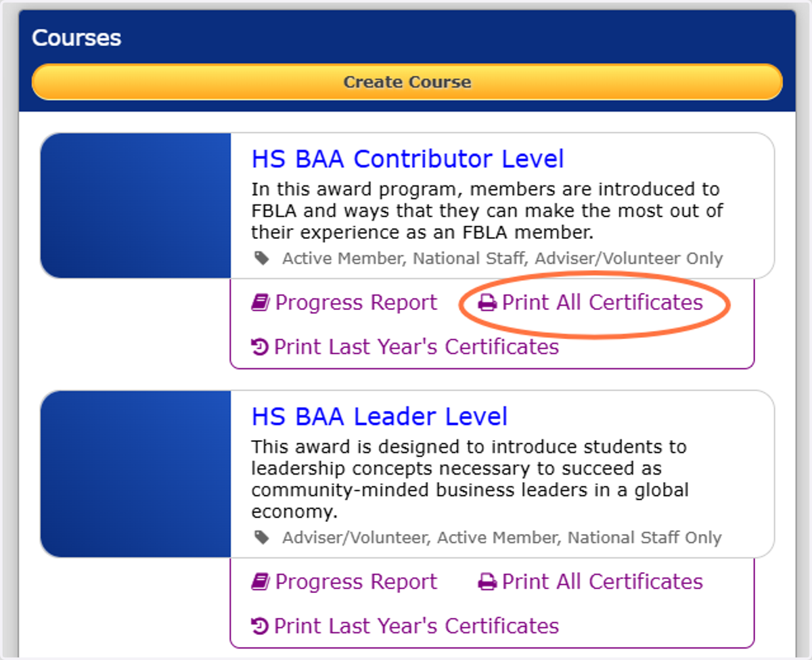Click history icon in Leader Level card
This screenshot has height=660, width=812.
point(260,627)
